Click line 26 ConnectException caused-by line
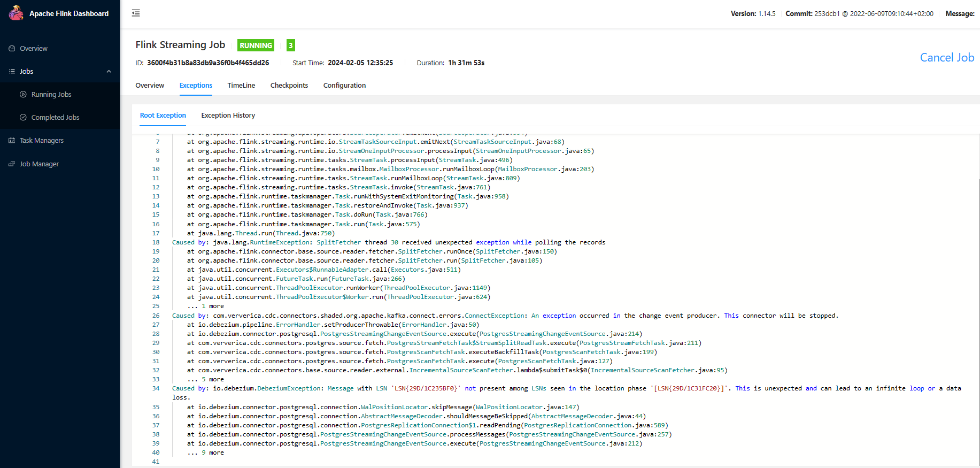 [505, 316]
